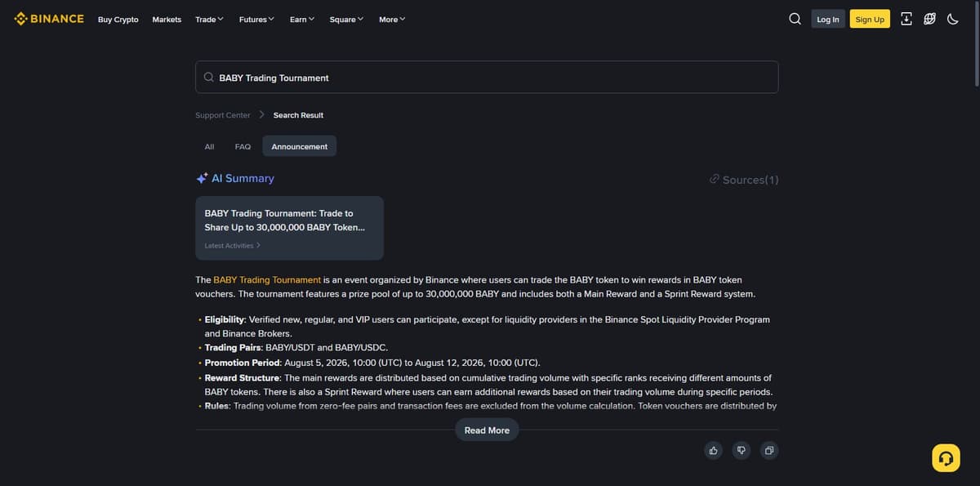Open the yellow support chat headset
The height and width of the screenshot is (486, 980).
[x=946, y=457]
